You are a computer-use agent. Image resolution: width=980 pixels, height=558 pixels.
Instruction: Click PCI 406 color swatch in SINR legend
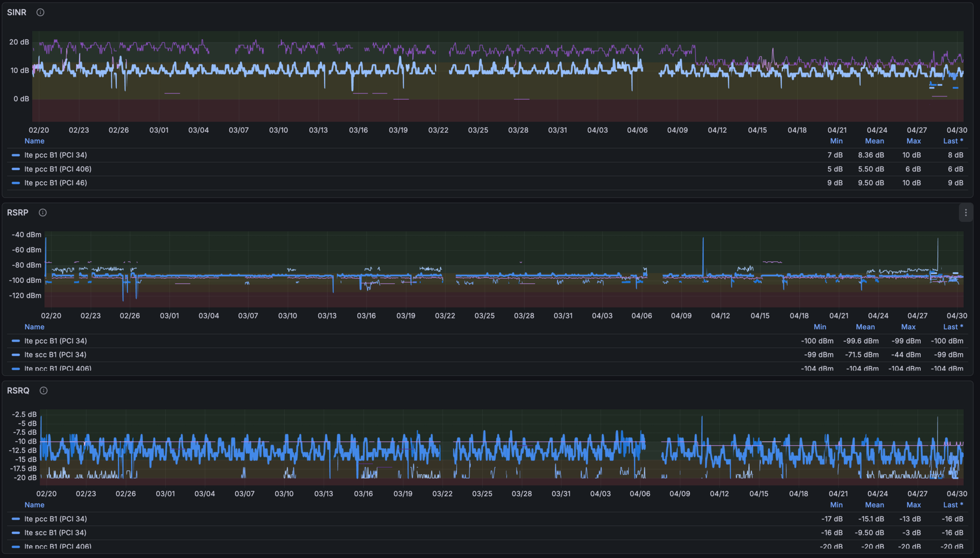pos(16,169)
